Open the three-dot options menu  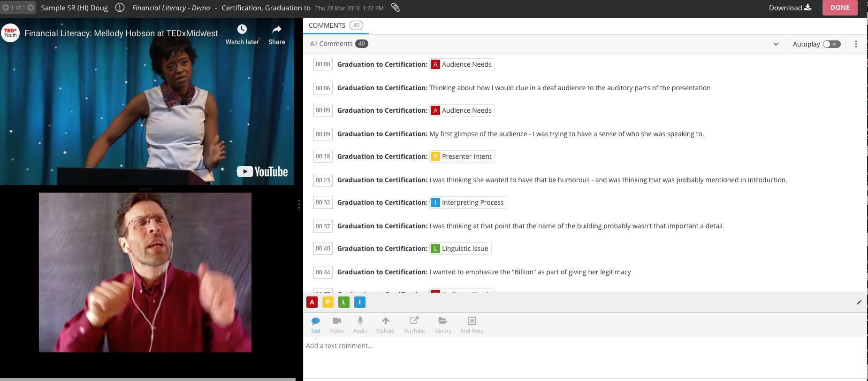tap(856, 44)
